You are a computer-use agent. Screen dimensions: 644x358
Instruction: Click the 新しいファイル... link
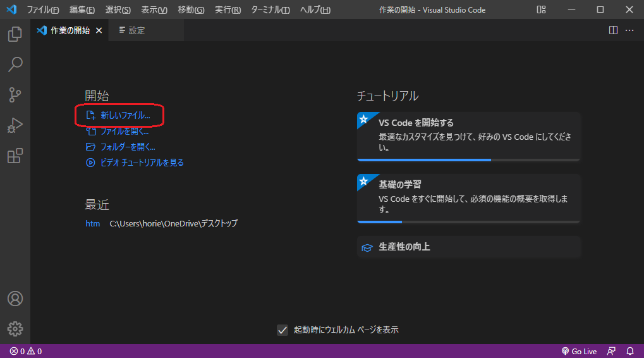tap(118, 116)
